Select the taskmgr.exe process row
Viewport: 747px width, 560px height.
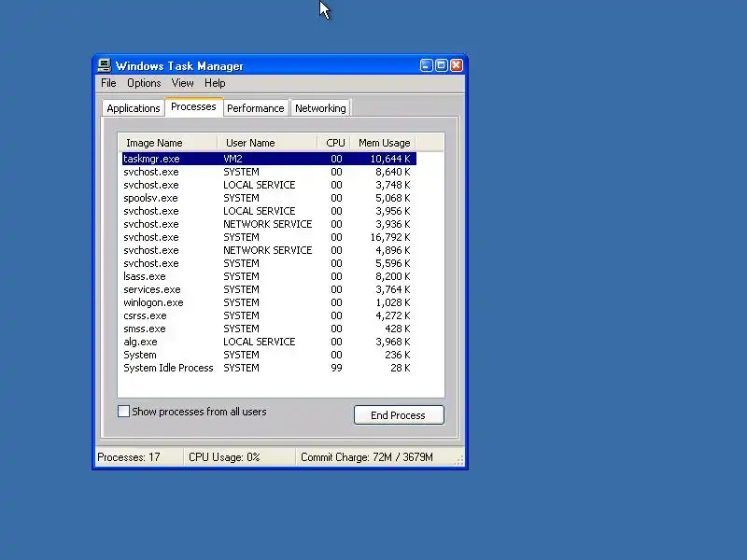pos(269,159)
